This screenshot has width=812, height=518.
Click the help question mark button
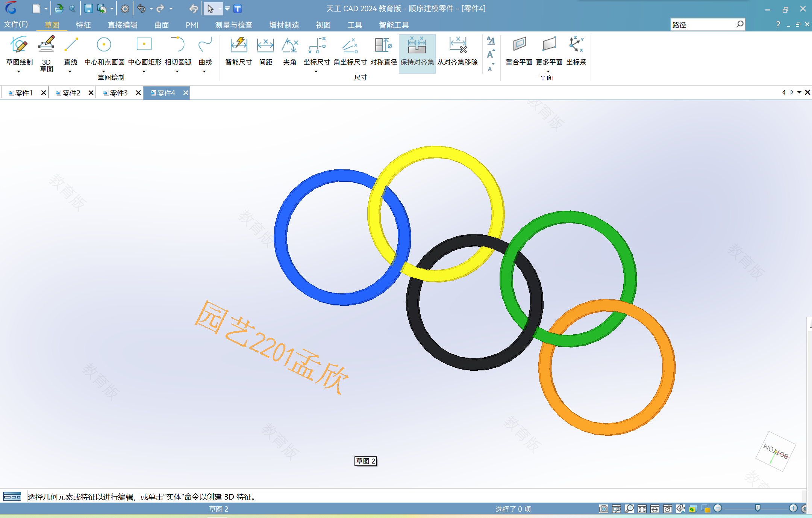coord(778,24)
